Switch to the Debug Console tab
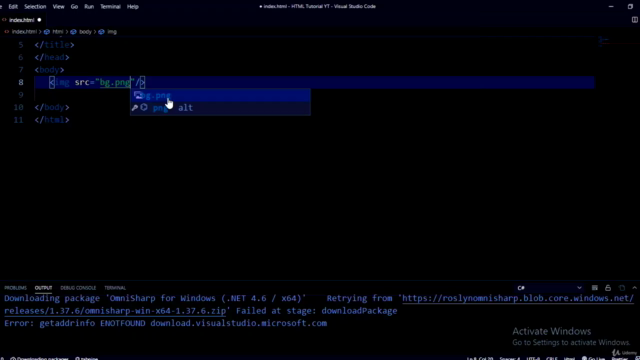This screenshot has width=640, height=360. (78, 288)
